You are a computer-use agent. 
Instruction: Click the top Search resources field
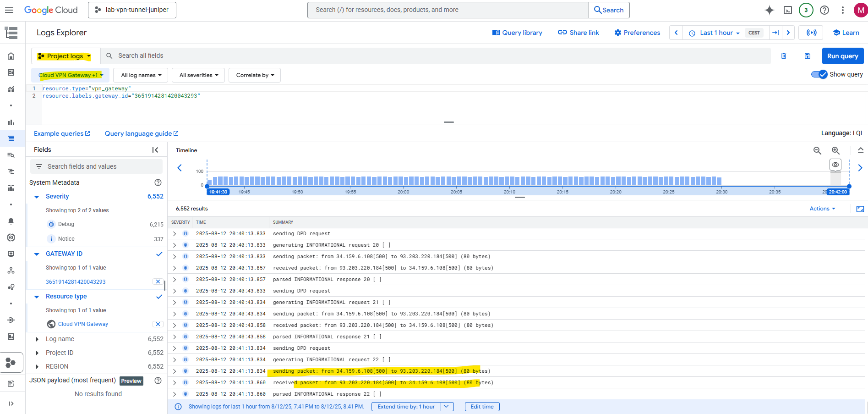[x=448, y=10]
